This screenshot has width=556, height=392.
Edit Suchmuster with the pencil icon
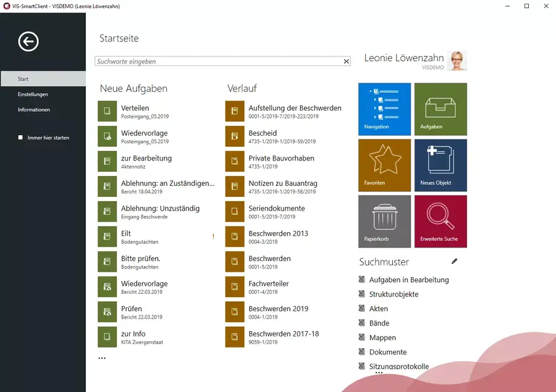click(x=455, y=261)
